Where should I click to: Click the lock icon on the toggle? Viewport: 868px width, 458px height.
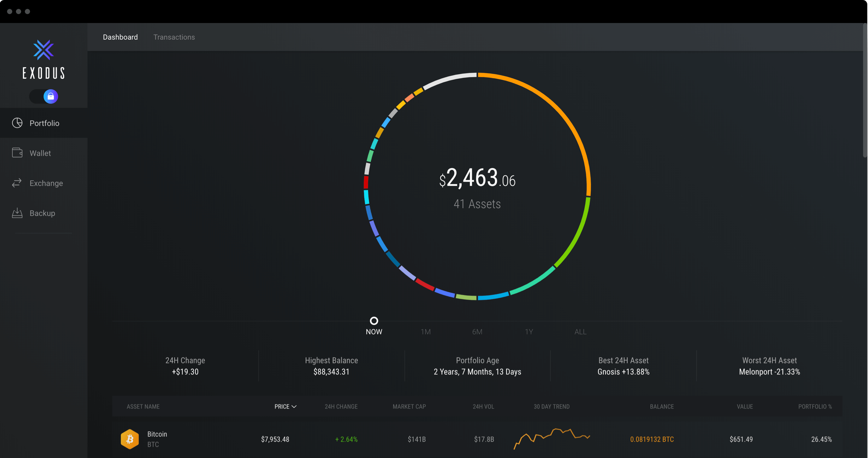coord(50,96)
